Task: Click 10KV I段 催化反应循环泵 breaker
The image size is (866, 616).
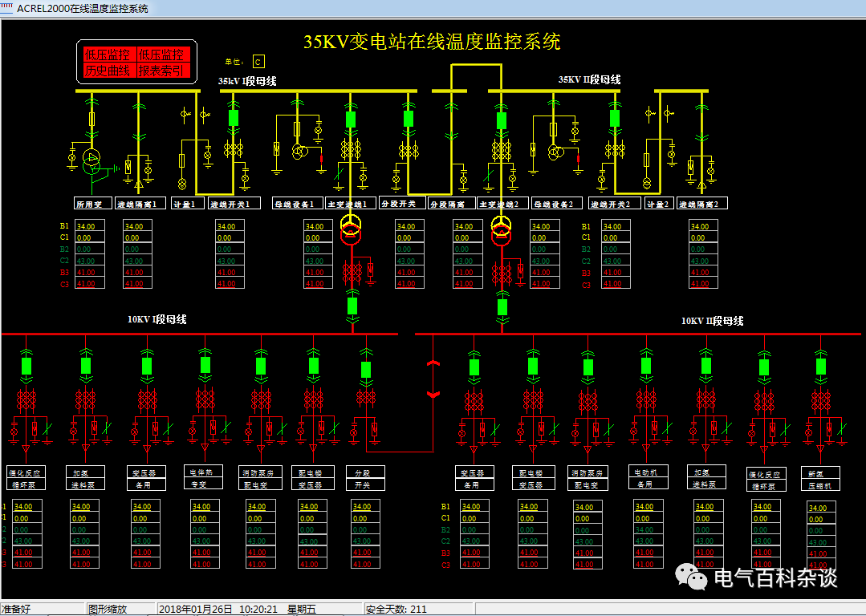Action: tap(26, 366)
